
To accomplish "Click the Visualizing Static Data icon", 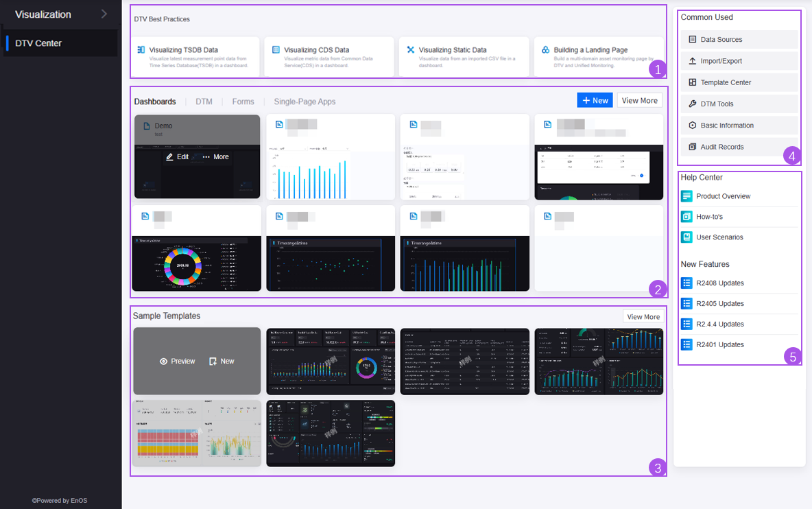I will pos(410,50).
